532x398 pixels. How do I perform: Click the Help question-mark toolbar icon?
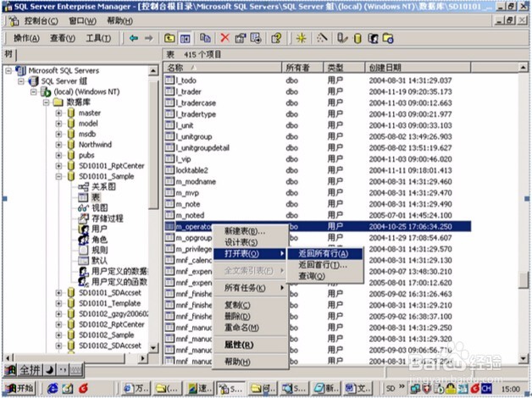(276, 38)
